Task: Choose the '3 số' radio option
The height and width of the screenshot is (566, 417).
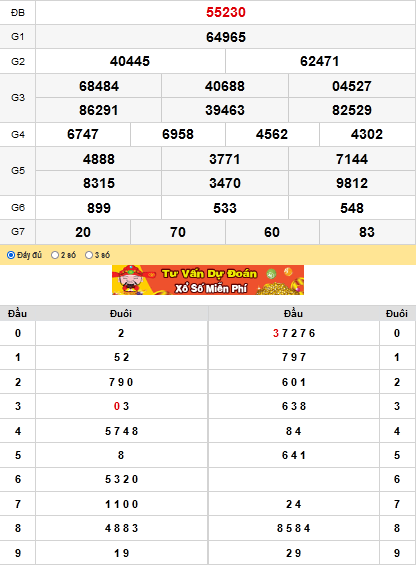Action: (89, 255)
